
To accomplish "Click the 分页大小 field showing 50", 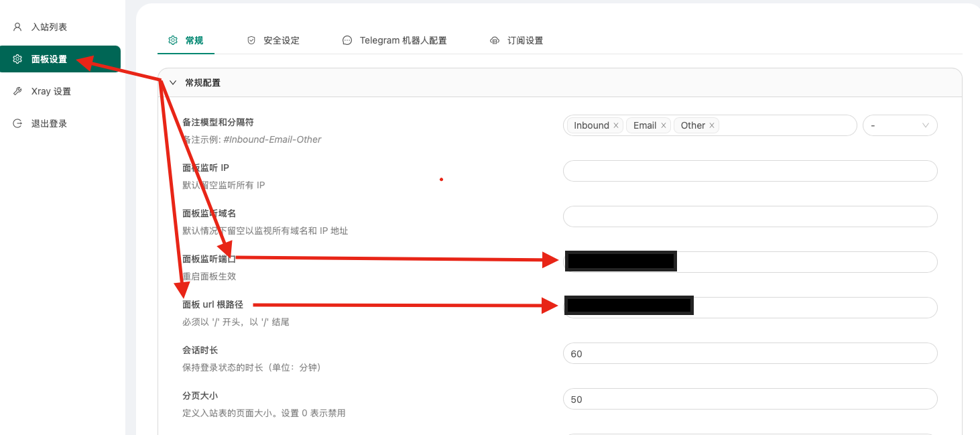I will (749, 399).
